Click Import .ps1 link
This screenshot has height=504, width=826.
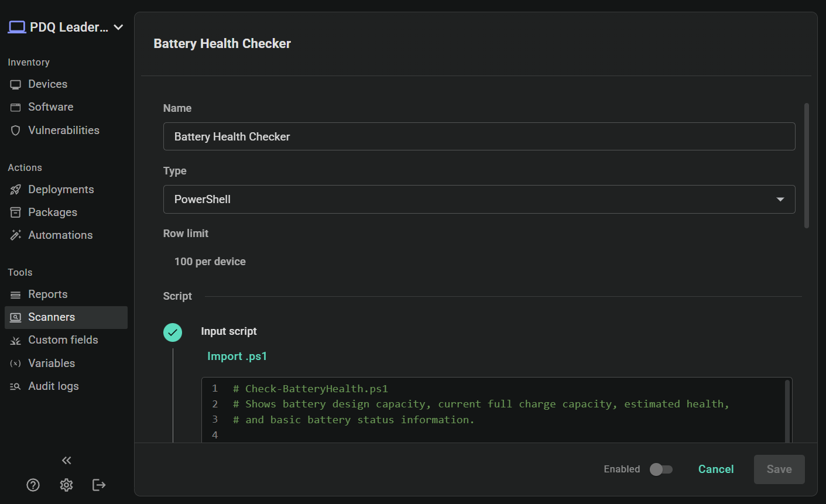tap(237, 356)
